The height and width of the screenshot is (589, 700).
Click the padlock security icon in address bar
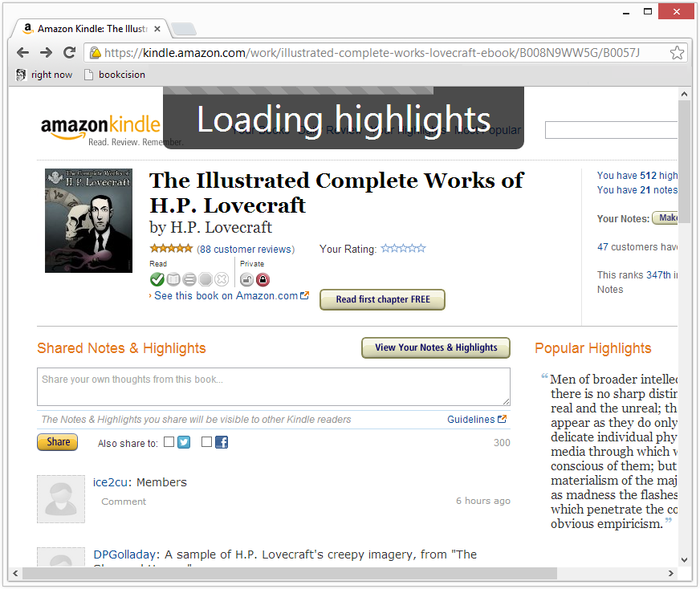point(95,53)
